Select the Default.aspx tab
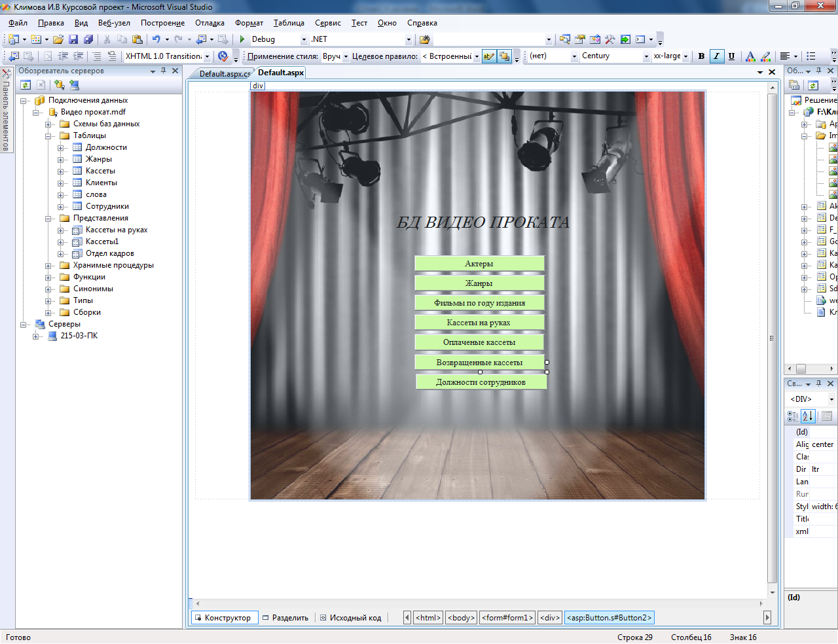 point(281,73)
